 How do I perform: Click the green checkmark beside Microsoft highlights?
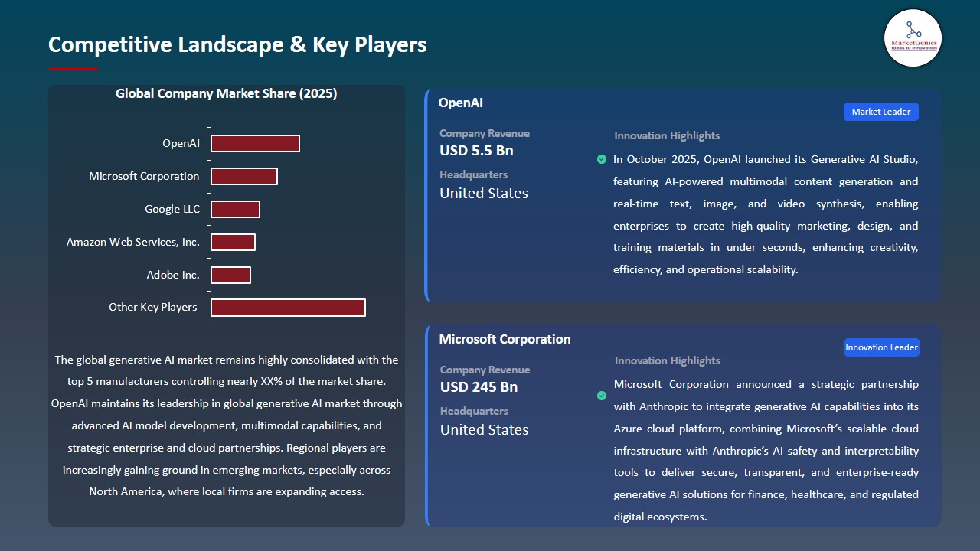click(602, 396)
